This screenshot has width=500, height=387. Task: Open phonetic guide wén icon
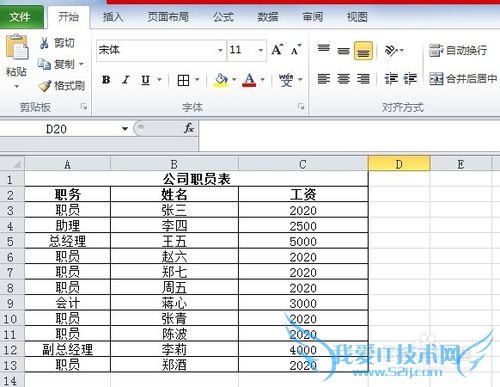point(286,80)
